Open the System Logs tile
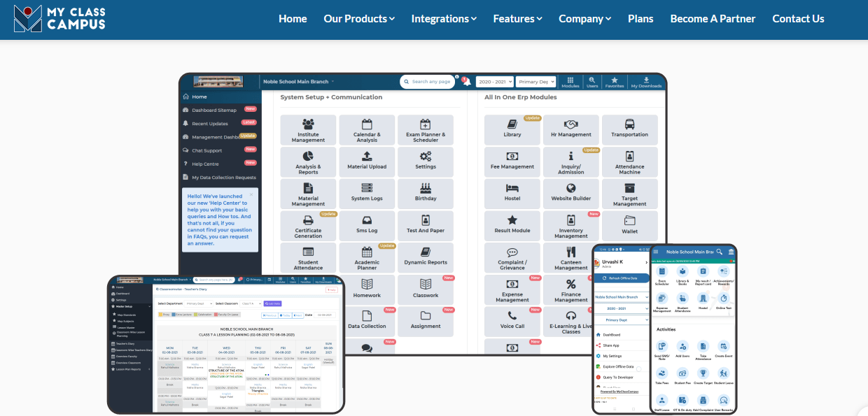 tap(367, 194)
